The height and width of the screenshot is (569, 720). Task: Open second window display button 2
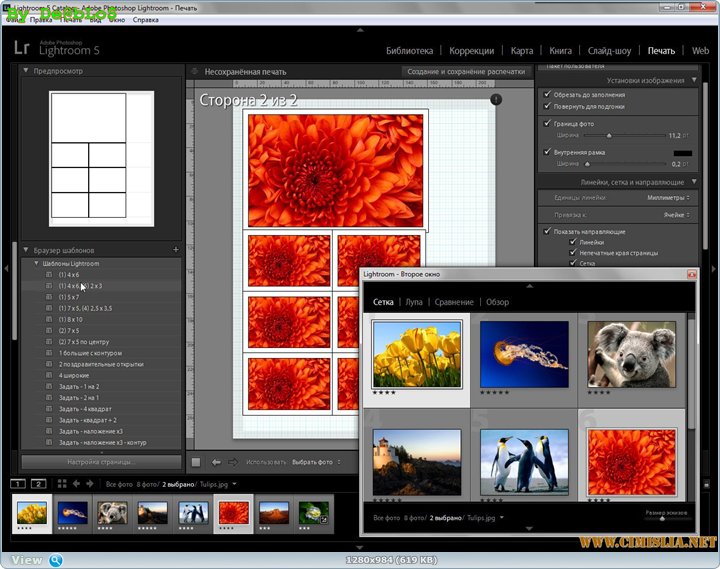(39, 484)
